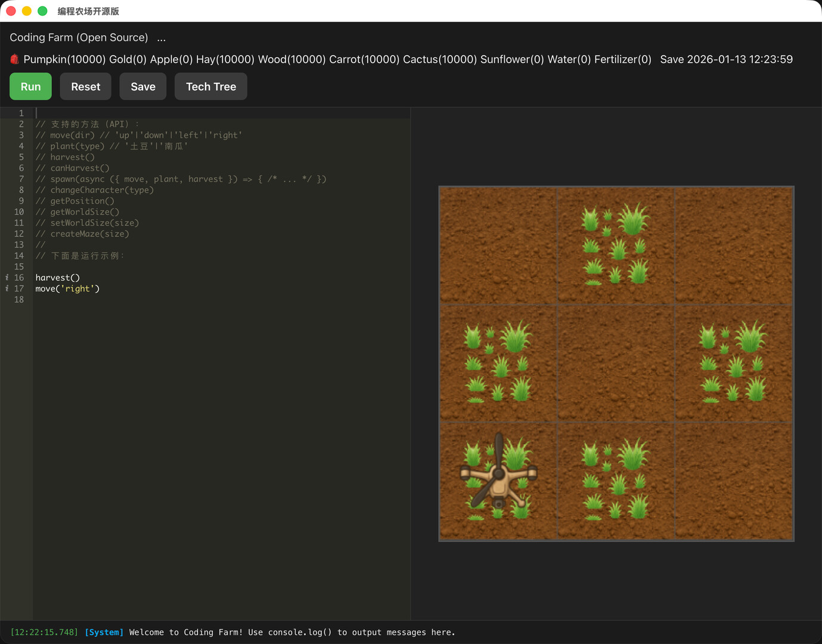Click the Reset button
This screenshot has width=822, height=644.
(x=85, y=86)
